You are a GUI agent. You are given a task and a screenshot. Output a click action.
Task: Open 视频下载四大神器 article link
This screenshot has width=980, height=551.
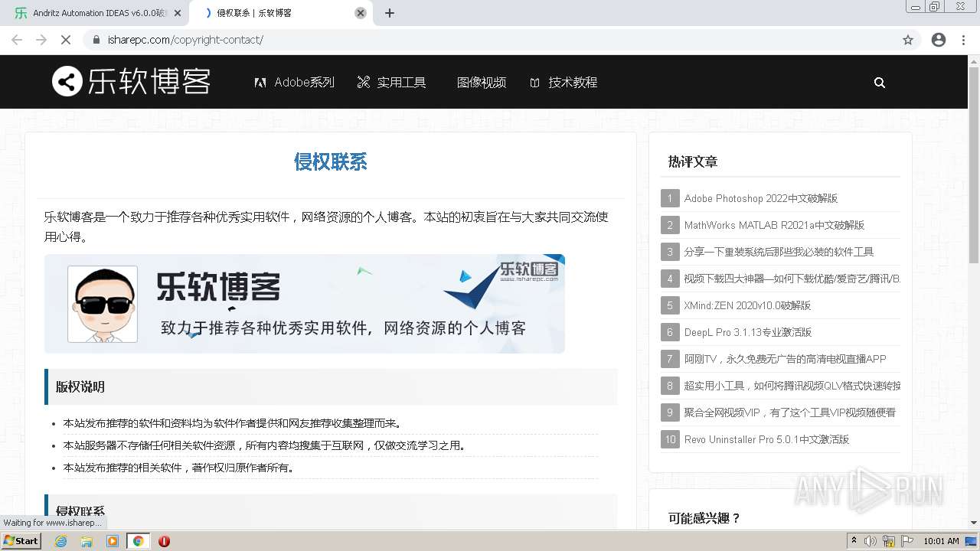(x=792, y=279)
